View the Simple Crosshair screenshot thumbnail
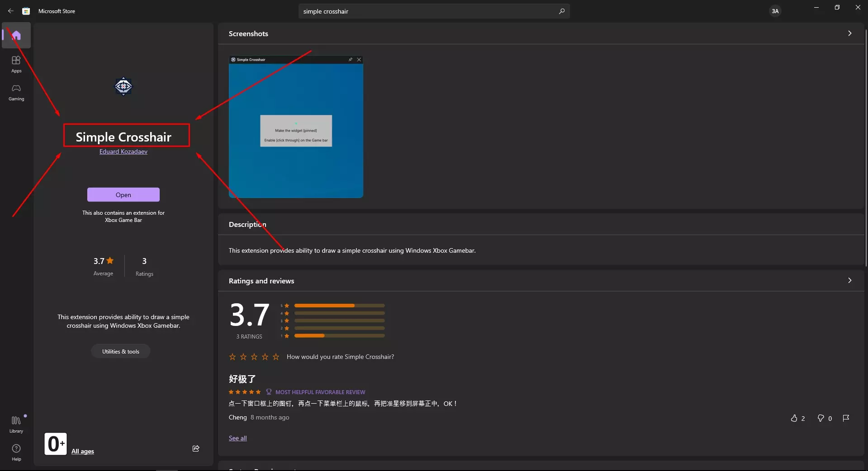868x471 pixels. point(296,127)
